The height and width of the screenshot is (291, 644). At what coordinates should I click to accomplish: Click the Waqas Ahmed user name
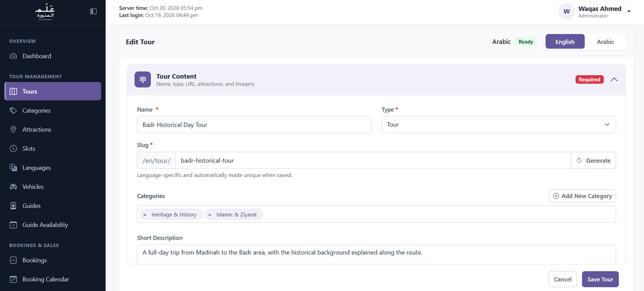tap(599, 8)
